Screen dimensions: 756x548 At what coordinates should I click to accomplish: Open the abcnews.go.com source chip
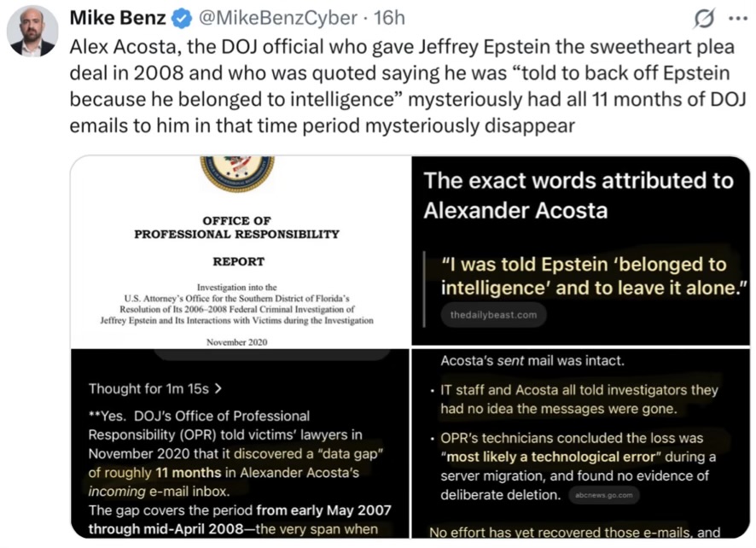603,495
